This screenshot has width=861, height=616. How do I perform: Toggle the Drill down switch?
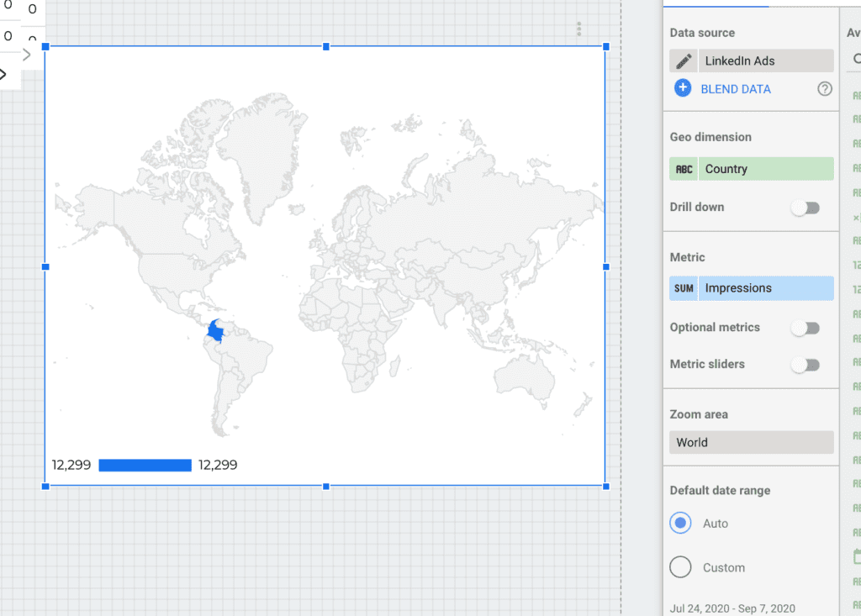805,208
